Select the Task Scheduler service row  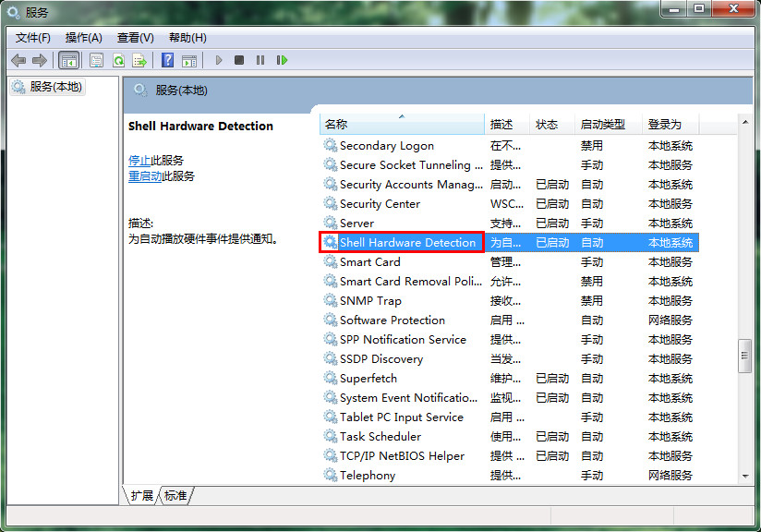pyautogui.click(x=380, y=437)
